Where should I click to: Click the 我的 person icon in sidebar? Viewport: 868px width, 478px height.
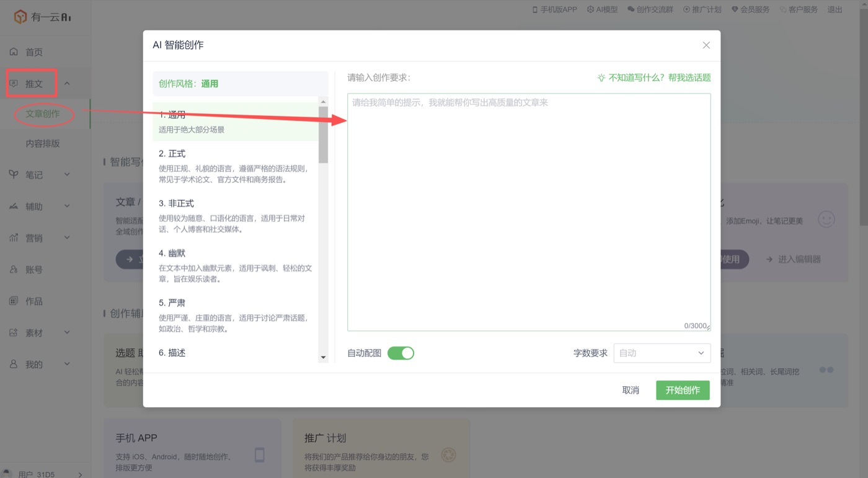pyautogui.click(x=14, y=365)
